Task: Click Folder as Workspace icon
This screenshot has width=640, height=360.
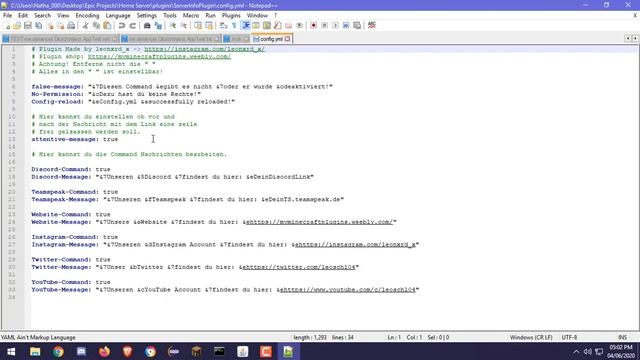Action: 289,25
